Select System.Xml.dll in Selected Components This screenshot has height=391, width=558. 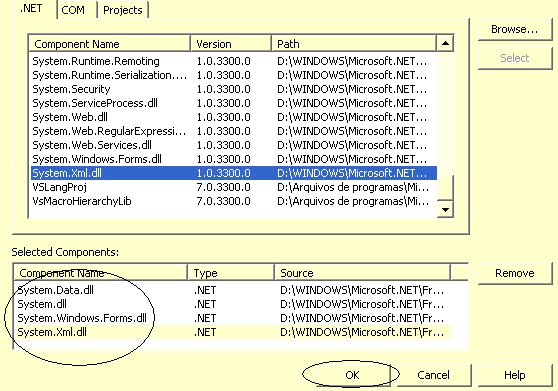(x=233, y=332)
